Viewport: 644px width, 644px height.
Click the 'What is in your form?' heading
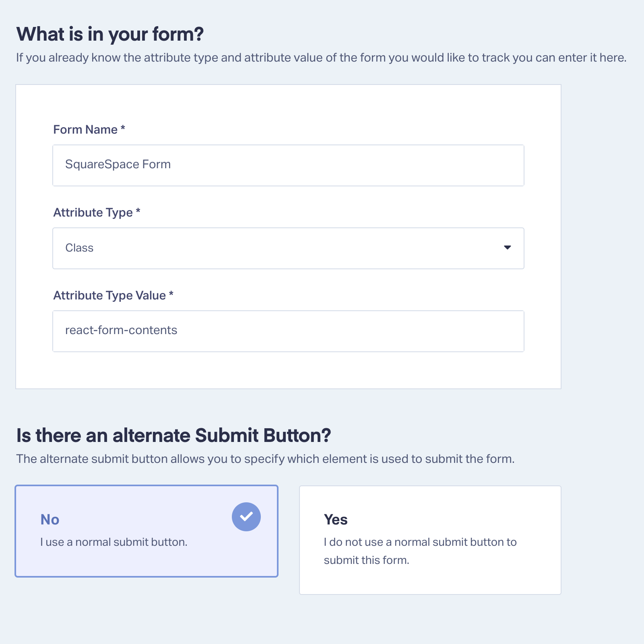coord(110,34)
